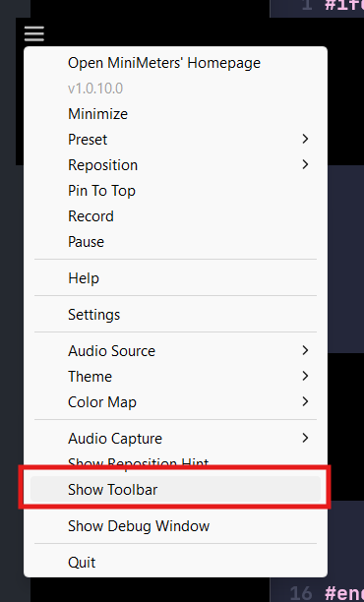The height and width of the screenshot is (602, 364).
Task: Toggle Pin To Top option
Action: pyautogui.click(x=175, y=191)
